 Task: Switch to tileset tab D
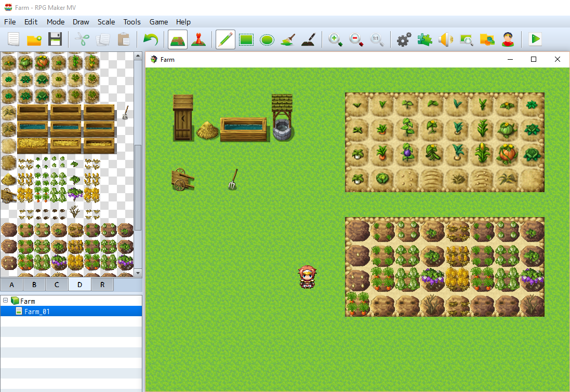click(79, 285)
